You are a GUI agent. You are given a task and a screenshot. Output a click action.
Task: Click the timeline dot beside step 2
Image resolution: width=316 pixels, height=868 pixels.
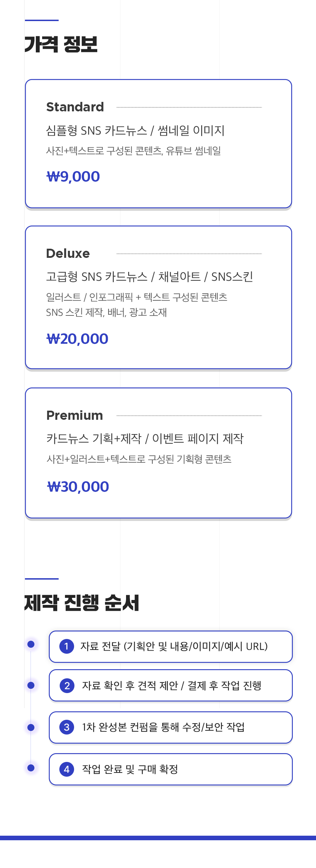click(x=31, y=685)
